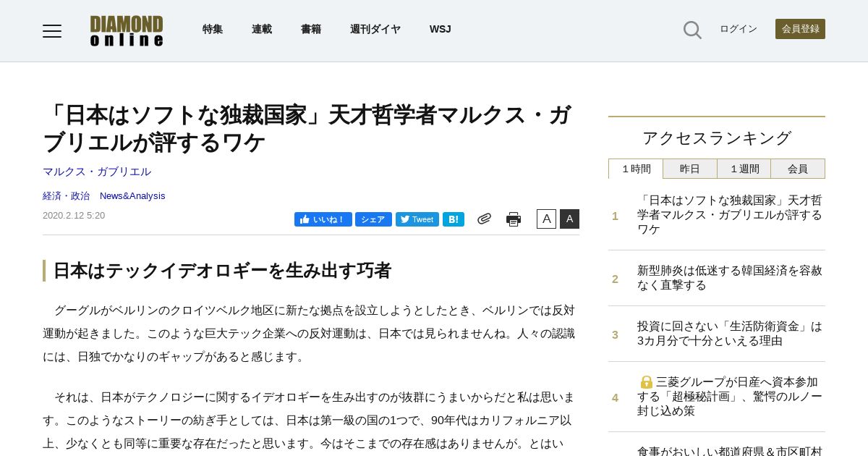Open partially visible 食事がおいしい都道府県 article
Screen dimensions: 868x456
point(730,450)
